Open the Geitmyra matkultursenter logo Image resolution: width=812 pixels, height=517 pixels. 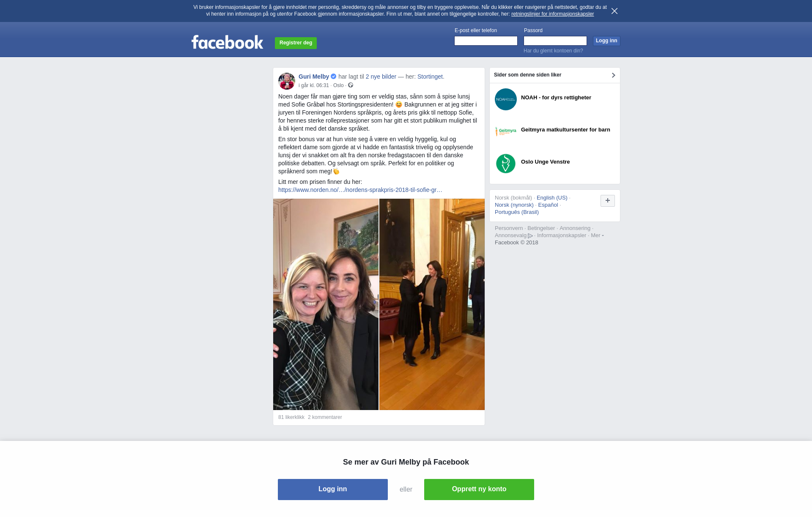506,131
